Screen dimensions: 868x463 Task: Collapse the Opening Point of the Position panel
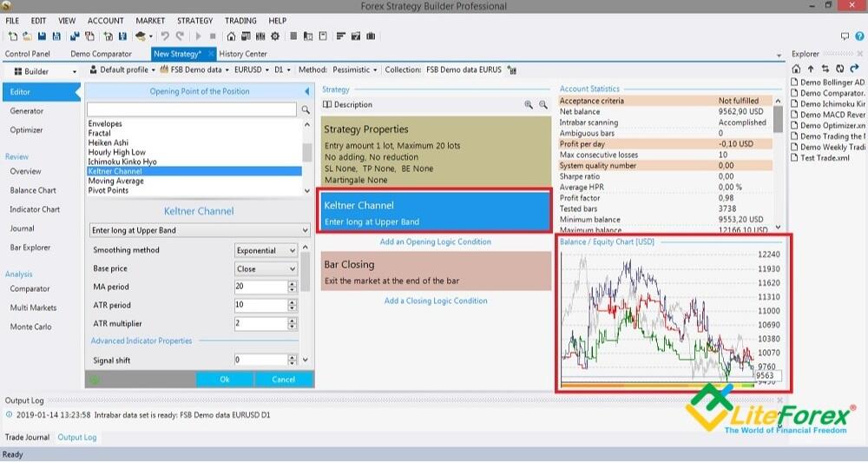tap(307, 91)
